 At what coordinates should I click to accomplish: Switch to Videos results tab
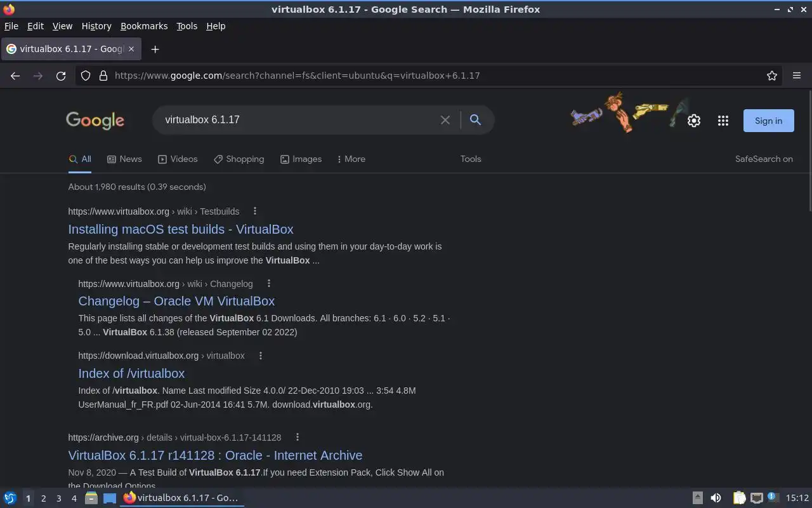coord(178,159)
